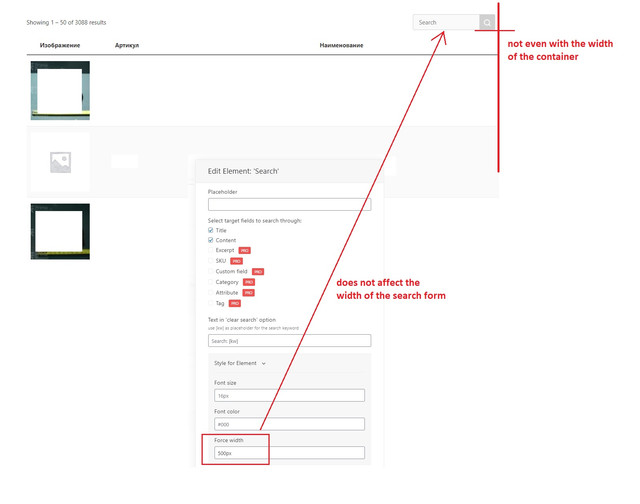Open the first product thumbnail image
640x504 pixels.
point(60,91)
